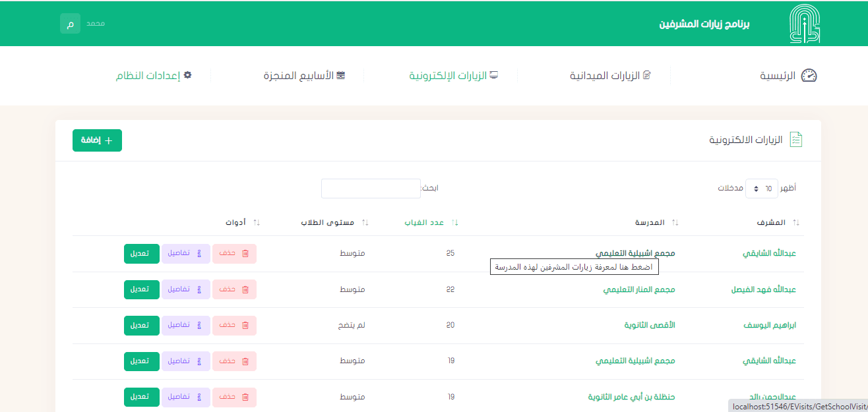Sort by عدد الغياب column icon
This screenshot has width=868, height=412.
pyautogui.click(x=454, y=223)
